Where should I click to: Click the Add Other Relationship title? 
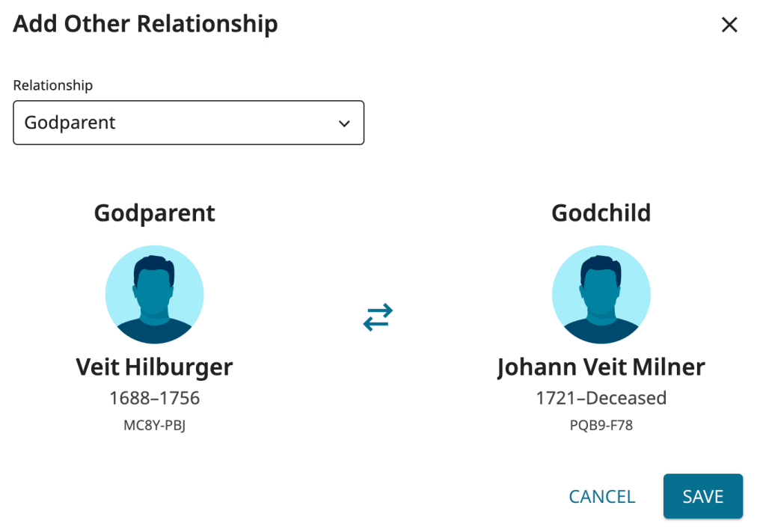tap(145, 24)
